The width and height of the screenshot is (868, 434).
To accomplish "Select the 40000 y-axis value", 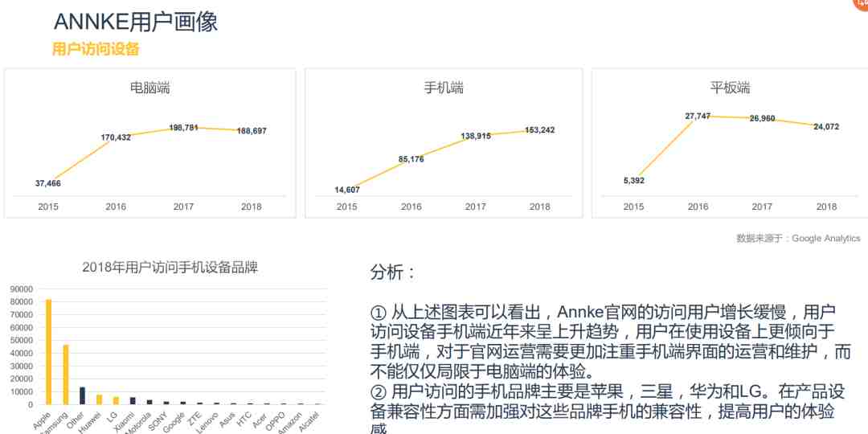I will pos(23,353).
